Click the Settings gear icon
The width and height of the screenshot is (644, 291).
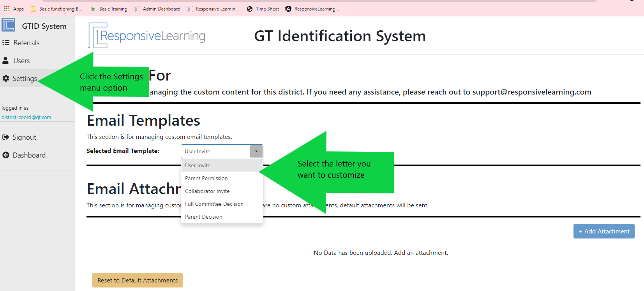6,78
